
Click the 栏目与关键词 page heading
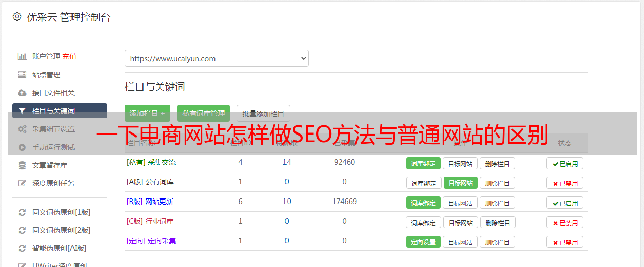pos(155,87)
